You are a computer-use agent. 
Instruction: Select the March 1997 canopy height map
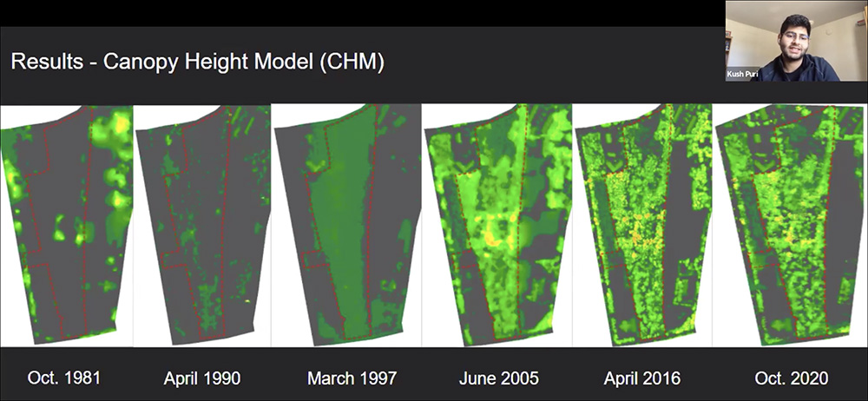[347, 225]
